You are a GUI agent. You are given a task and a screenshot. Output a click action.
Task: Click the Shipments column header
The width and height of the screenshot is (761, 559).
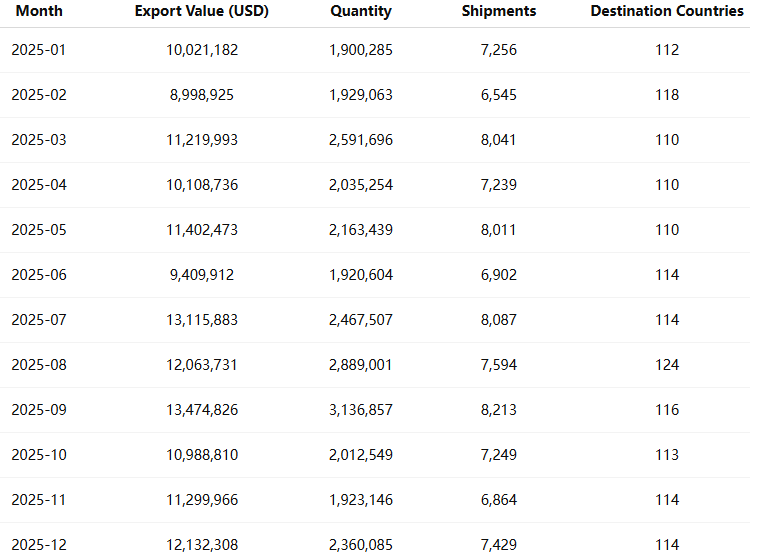(499, 11)
